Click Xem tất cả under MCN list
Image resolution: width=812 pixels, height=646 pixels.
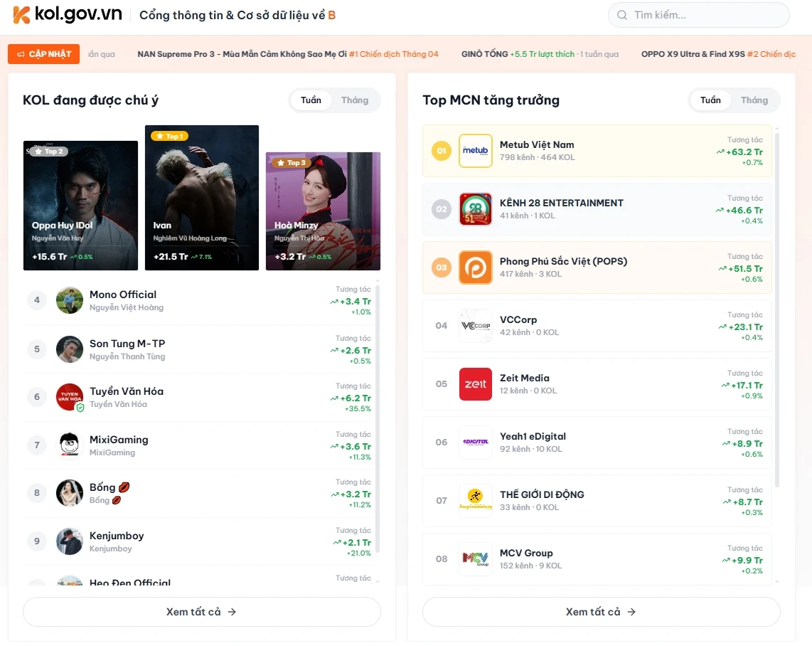[x=602, y=612]
